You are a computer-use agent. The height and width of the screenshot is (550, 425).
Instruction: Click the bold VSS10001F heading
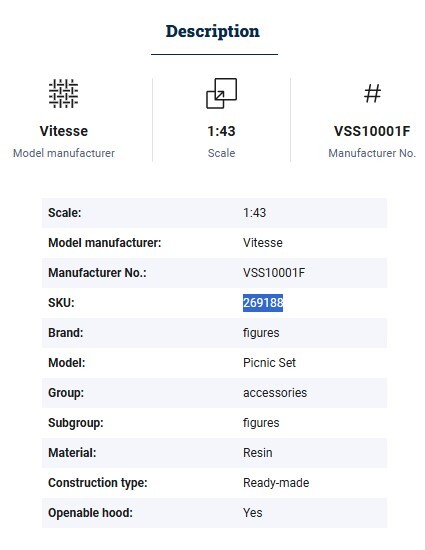[372, 131]
